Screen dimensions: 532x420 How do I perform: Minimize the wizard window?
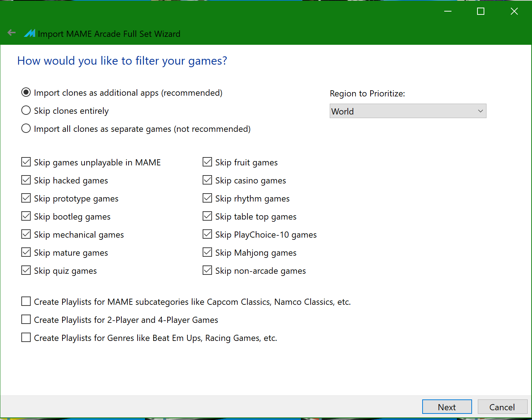[x=448, y=12]
